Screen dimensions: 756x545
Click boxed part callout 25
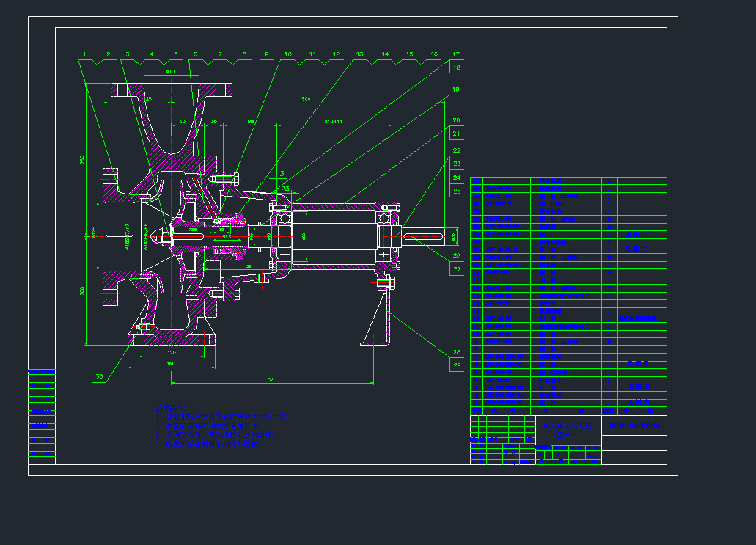pyautogui.click(x=456, y=191)
